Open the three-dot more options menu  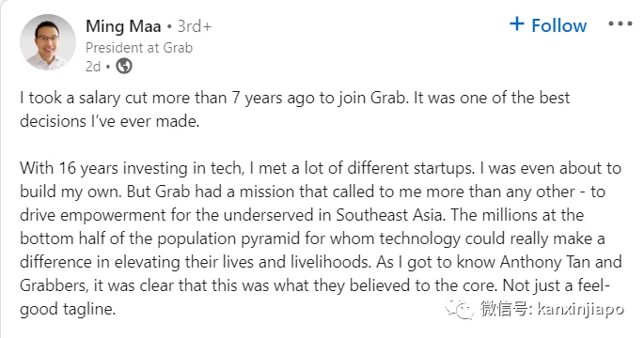click(620, 23)
